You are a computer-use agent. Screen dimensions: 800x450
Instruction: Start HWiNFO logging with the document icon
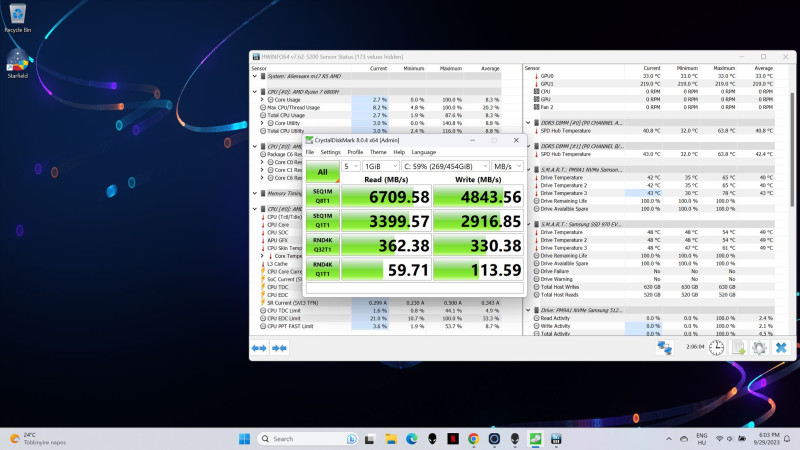click(x=738, y=347)
